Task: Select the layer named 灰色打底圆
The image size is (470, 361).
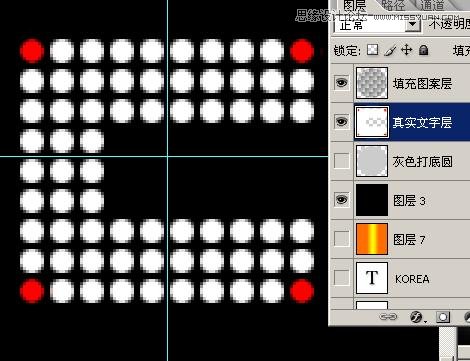Action: point(422,162)
